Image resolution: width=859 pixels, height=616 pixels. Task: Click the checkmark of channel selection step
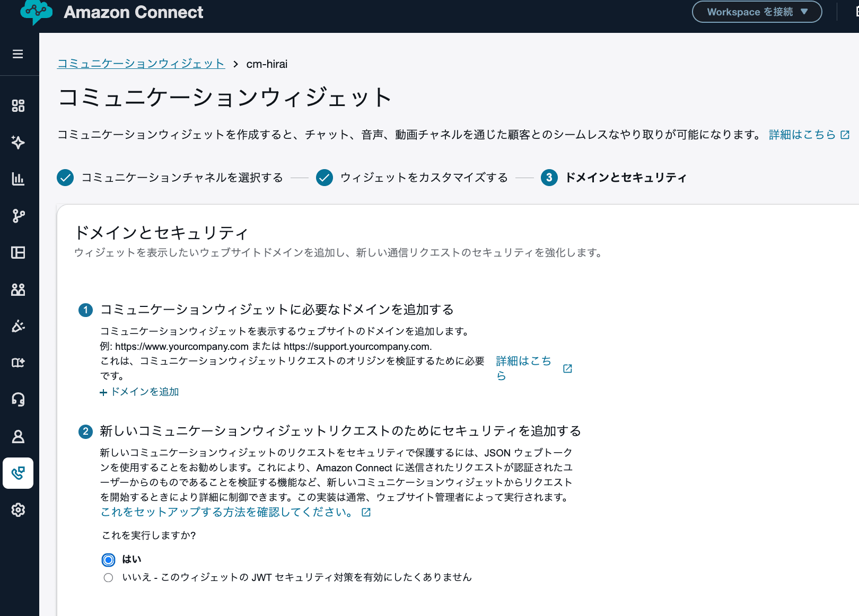tap(65, 178)
